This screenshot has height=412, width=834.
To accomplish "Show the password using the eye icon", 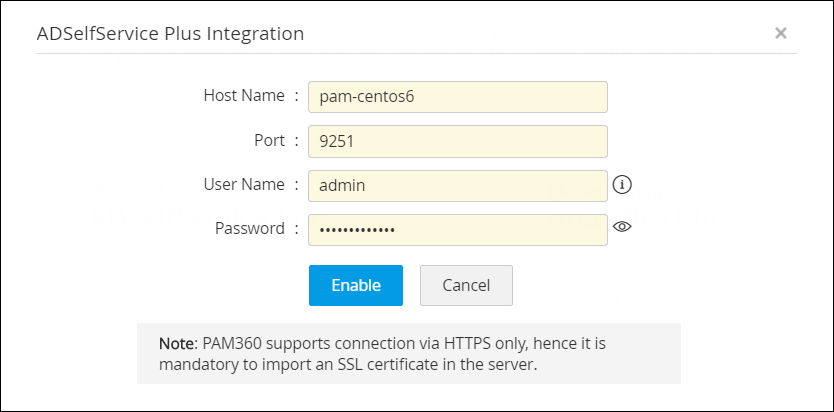I will [x=622, y=227].
